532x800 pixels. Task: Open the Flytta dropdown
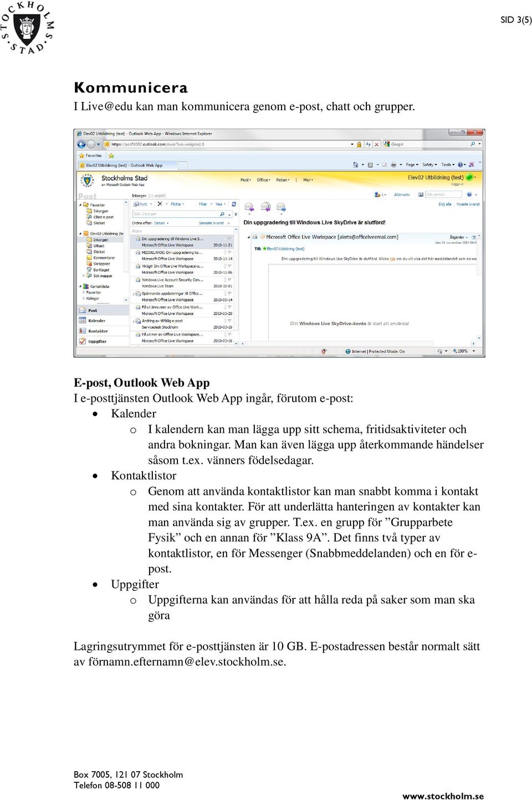point(177,204)
